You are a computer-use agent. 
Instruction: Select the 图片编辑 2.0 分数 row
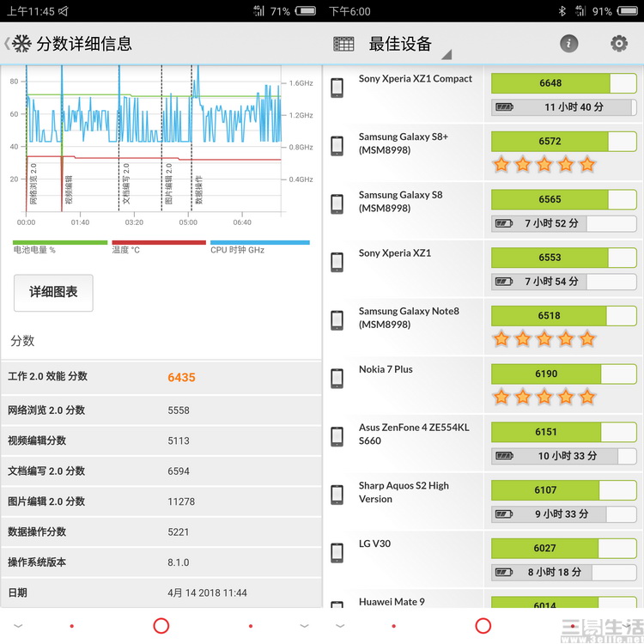click(x=161, y=501)
